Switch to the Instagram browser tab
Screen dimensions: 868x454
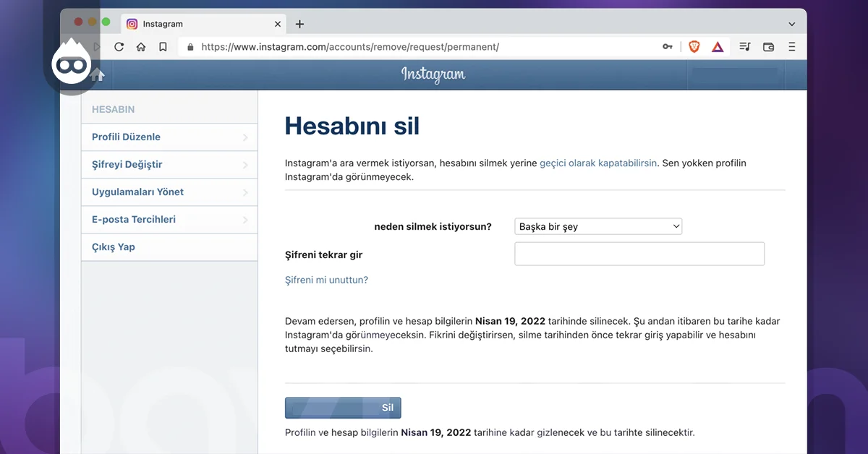[x=181, y=23]
